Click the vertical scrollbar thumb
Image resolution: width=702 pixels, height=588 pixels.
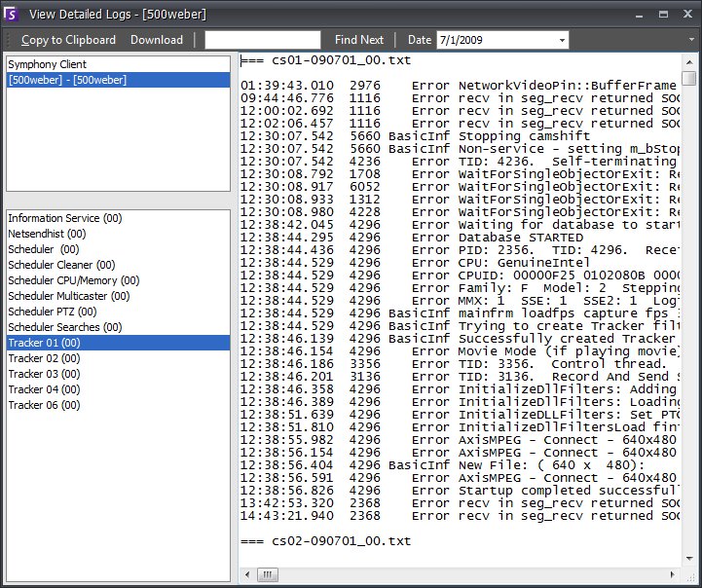pyautogui.click(x=689, y=78)
